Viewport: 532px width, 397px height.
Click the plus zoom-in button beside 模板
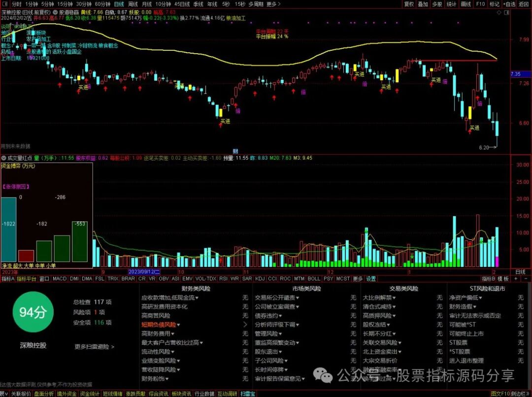(x=516, y=279)
